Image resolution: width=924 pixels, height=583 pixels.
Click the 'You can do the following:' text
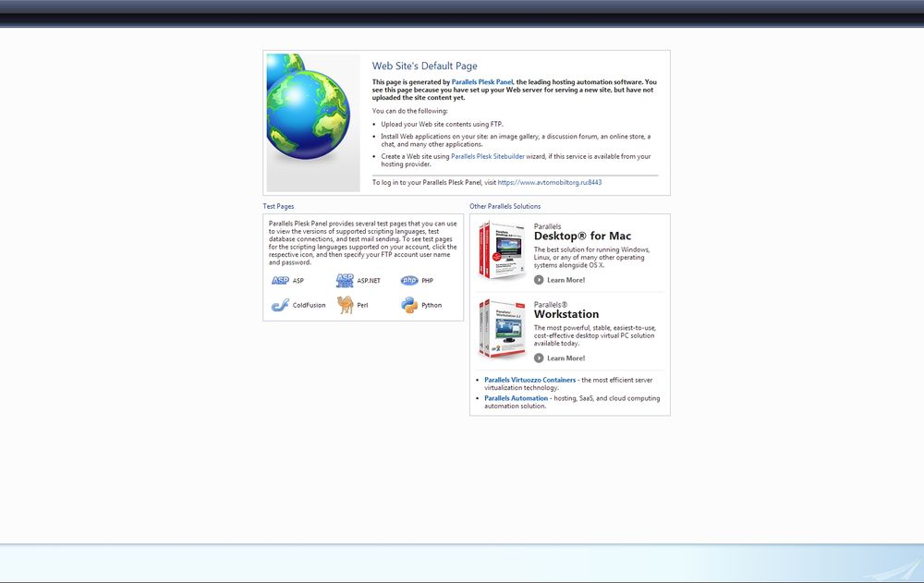409,111
